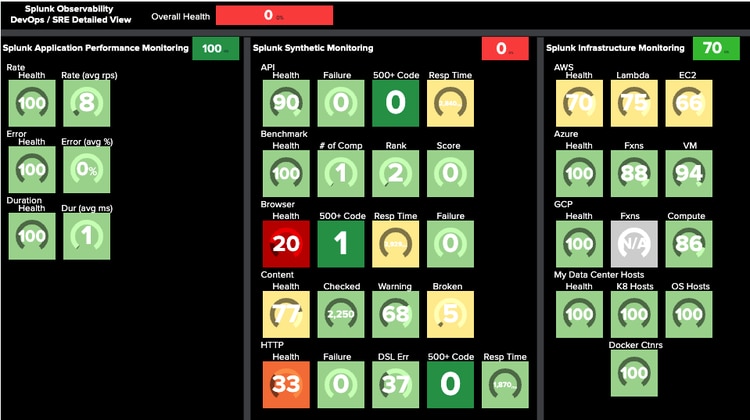
Task: Select the Browser 500+ Code tile showing 1
Action: tap(340, 245)
